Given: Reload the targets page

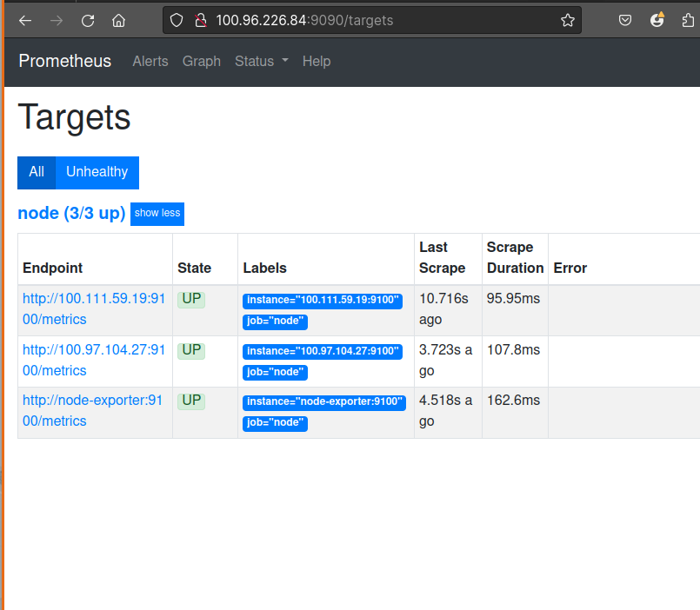Looking at the screenshot, I should [88, 21].
